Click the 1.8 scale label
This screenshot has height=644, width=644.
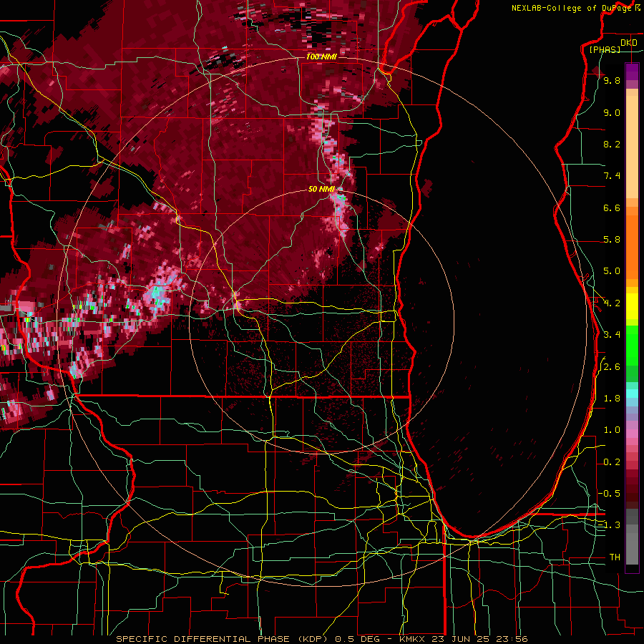click(x=612, y=399)
